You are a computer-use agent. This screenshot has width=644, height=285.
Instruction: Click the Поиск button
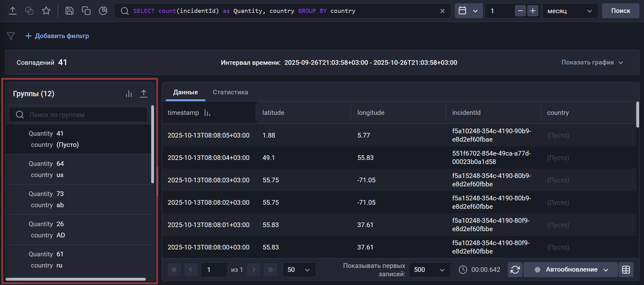pyautogui.click(x=620, y=11)
